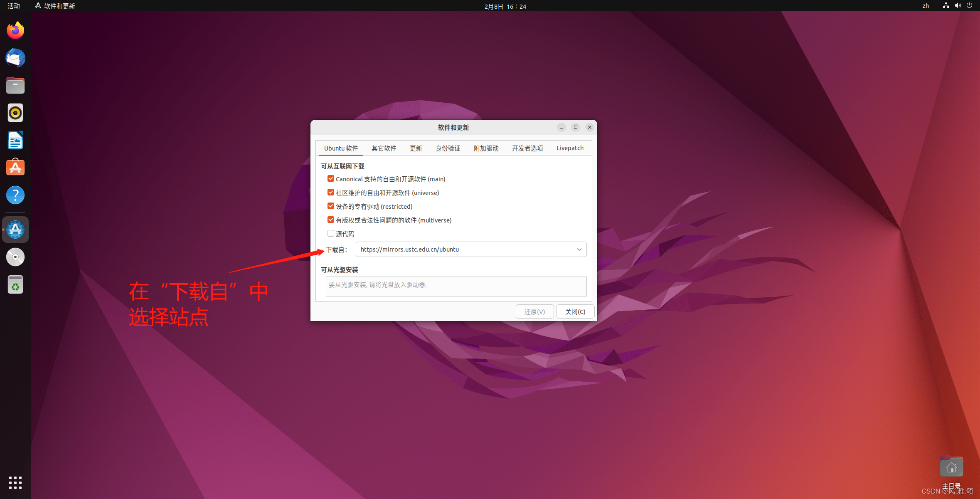Open the Files manager dock icon
The image size is (980, 499).
[x=15, y=85]
